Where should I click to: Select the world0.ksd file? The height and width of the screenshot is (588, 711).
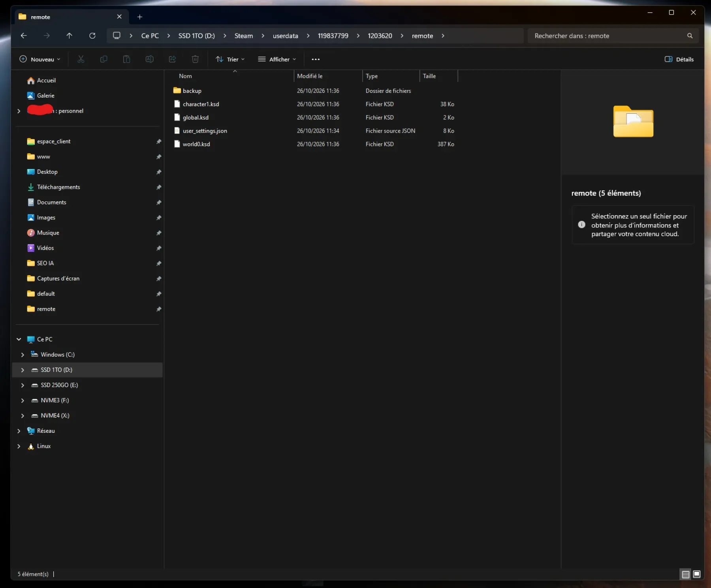(196, 144)
